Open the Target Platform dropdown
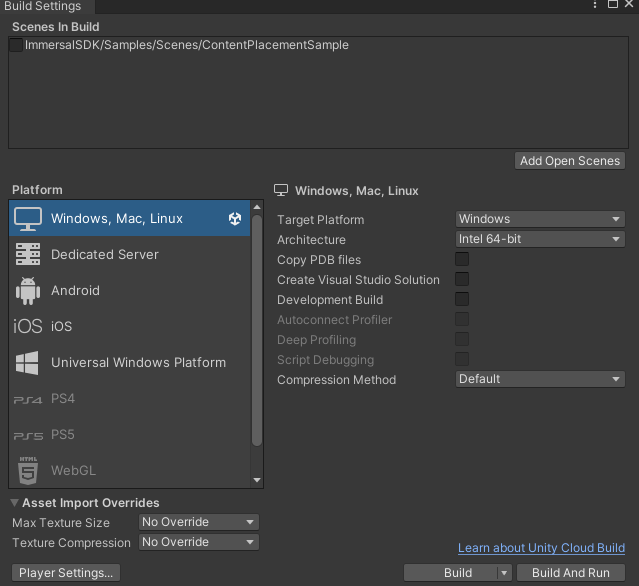This screenshot has width=639, height=586. [x=540, y=219]
